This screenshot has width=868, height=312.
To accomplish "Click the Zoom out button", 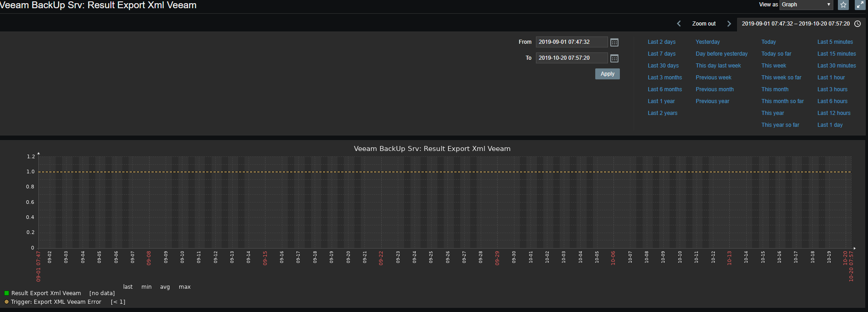I will pos(704,24).
